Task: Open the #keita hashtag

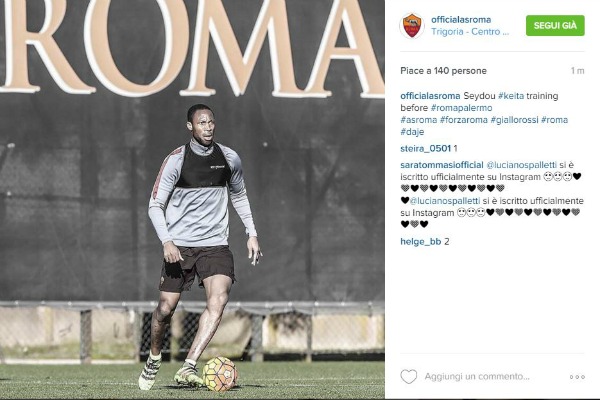Action: (511, 96)
